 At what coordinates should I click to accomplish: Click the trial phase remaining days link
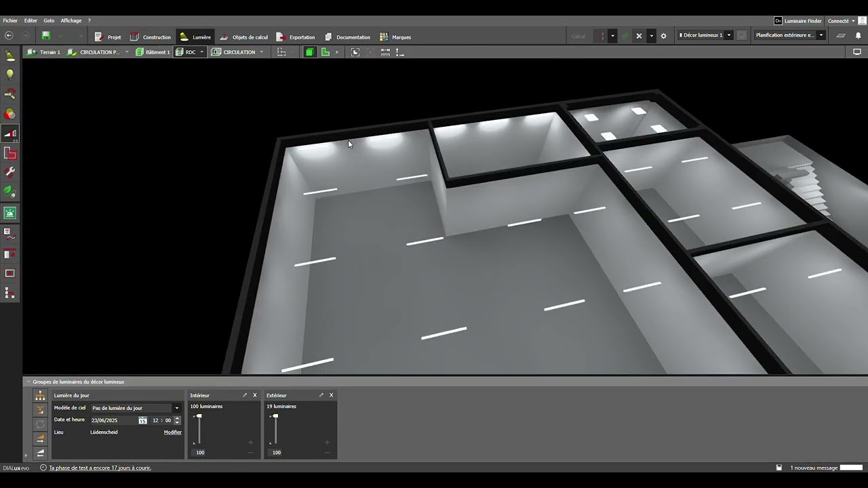pyautogui.click(x=100, y=468)
